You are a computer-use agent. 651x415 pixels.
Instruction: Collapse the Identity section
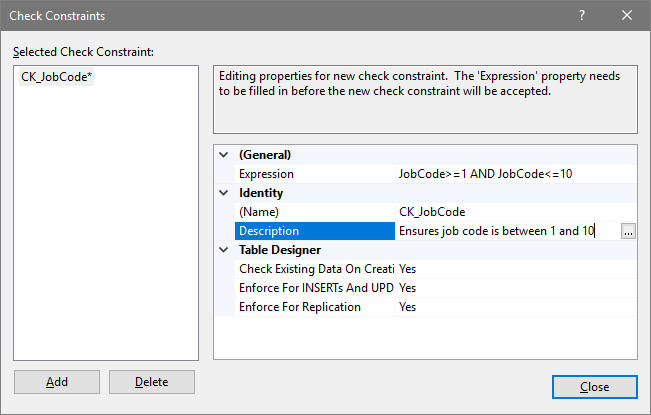tap(224, 193)
